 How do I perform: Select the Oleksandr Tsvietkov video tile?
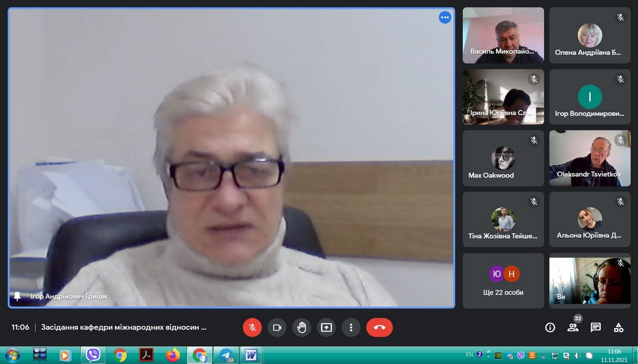click(589, 159)
